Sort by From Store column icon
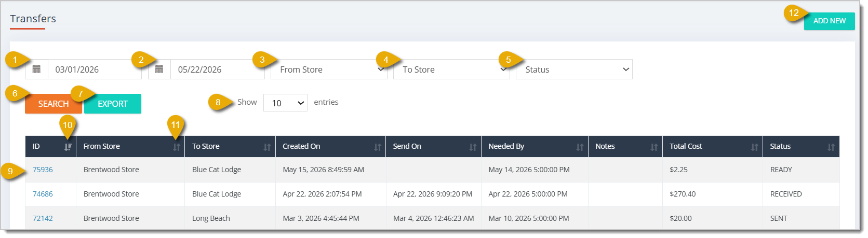This screenshot has height=238, width=868. tap(177, 147)
